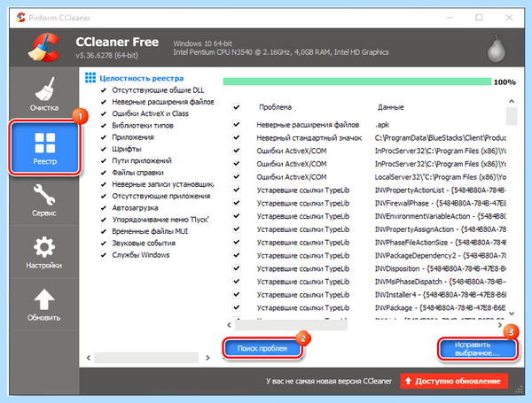Uncheck INVDisposition row checkbox

[x=237, y=268]
